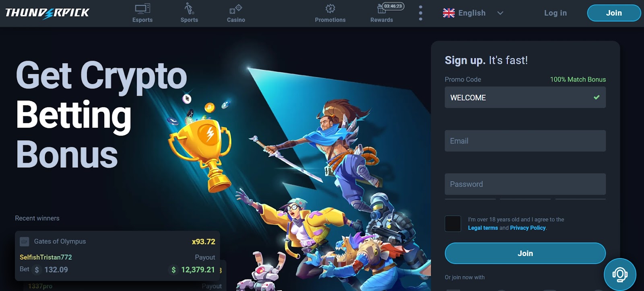
Task: Click the Join button in header
Action: pyautogui.click(x=614, y=13)
